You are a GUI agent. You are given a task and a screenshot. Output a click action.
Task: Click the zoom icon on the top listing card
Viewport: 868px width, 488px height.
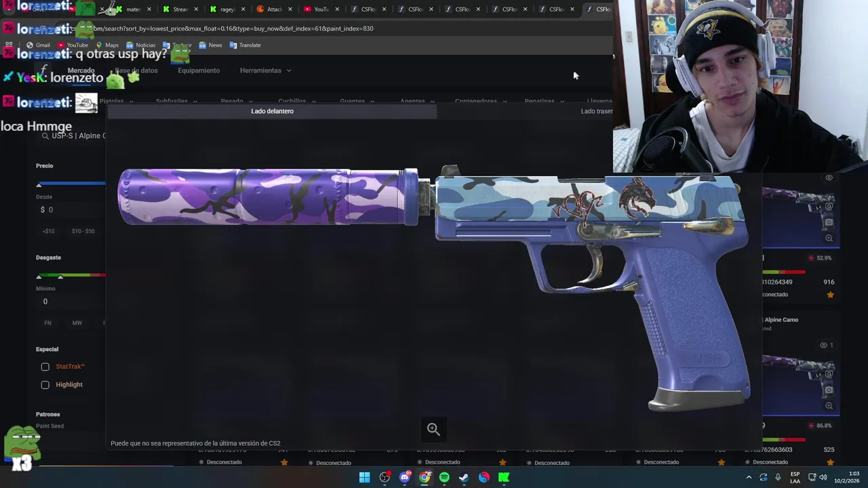pyautogui.click(x=829, y=239)
